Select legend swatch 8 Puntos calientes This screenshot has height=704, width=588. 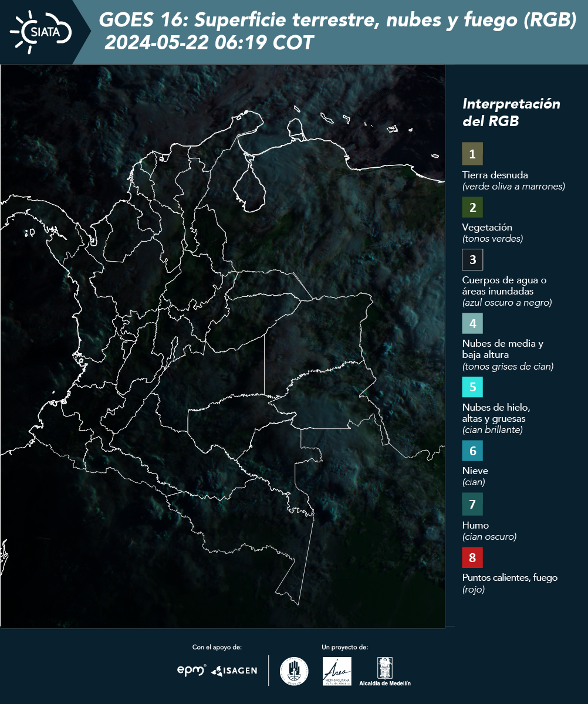[472, 556]
